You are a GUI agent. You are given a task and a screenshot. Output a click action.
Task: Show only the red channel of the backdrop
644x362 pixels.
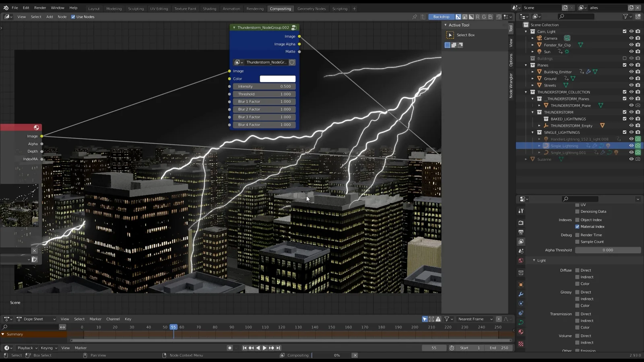point(478,16)
